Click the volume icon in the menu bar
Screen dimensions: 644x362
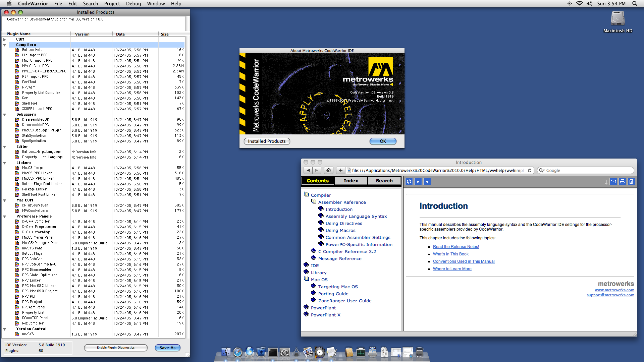pos(589,4)
